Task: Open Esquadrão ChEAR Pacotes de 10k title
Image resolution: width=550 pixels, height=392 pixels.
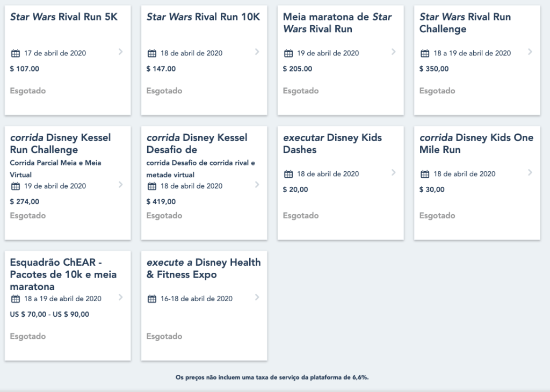Action: (x=63, y=274)
